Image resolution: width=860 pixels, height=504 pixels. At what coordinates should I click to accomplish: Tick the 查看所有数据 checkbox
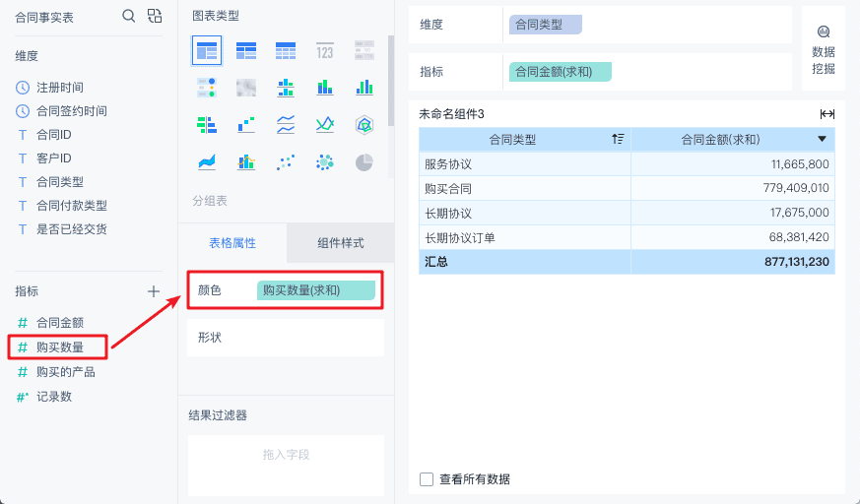(427, 479)
